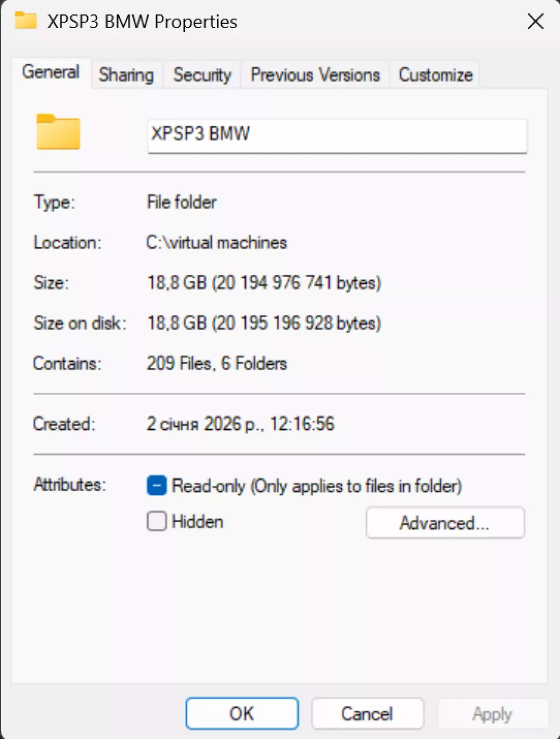Go to the Previous Versions tab
The image size is (560, 739).
[315, 75]
